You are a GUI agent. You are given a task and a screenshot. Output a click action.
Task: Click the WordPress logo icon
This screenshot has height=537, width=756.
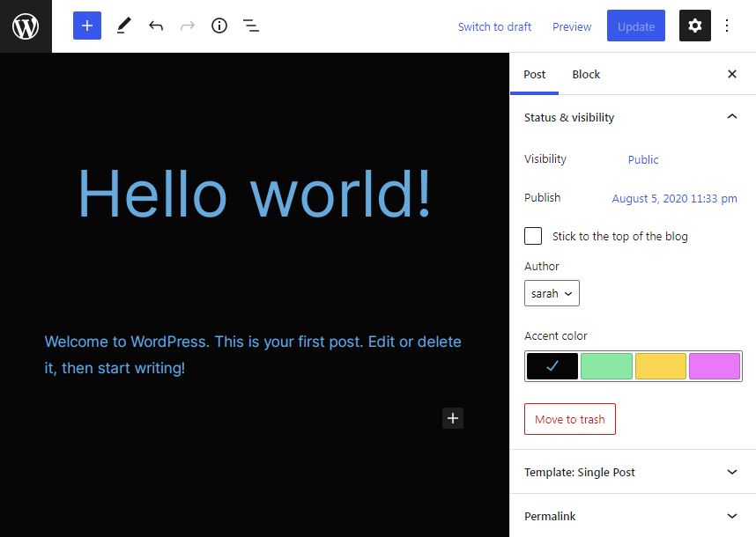click(26, 26)
